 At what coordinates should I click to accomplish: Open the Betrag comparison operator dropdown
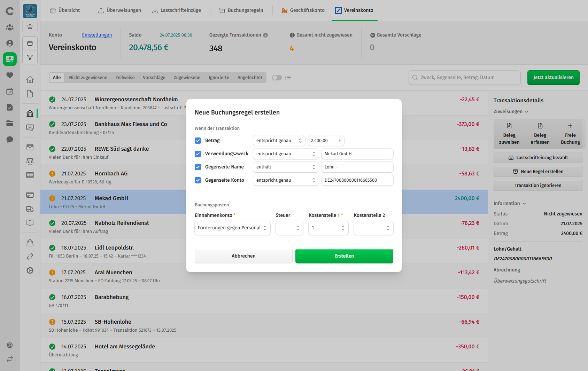click(x=279, y=141)
